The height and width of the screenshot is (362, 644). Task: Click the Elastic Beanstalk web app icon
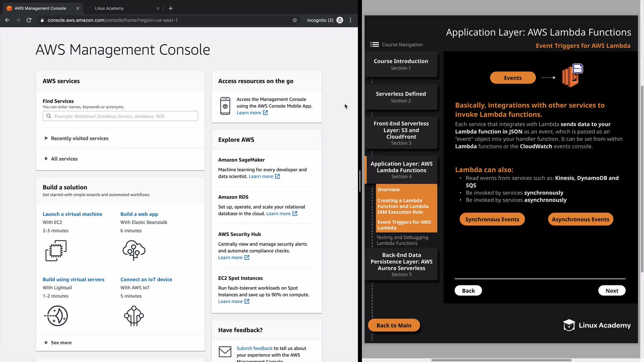[134, 250]
